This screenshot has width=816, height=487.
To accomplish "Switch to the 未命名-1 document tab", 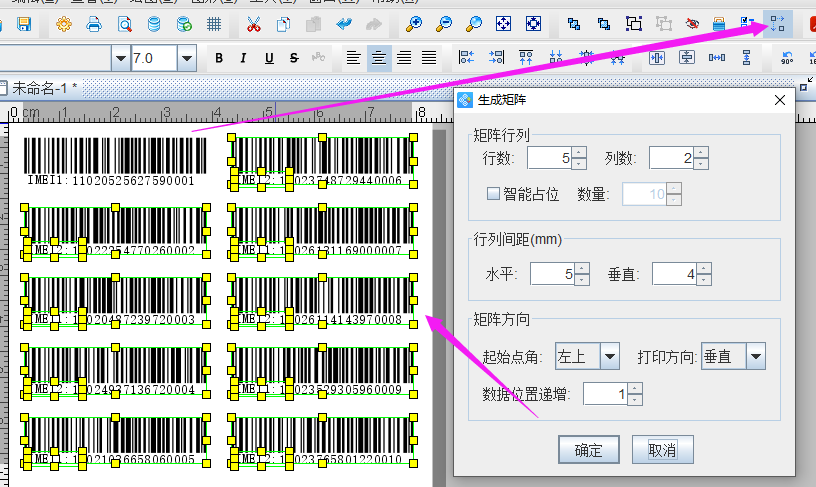I will coord(42,89).
